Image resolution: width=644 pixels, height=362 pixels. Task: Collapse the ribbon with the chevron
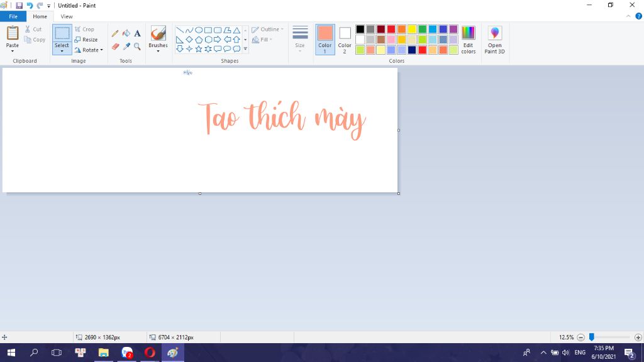click(x=628, y=16)
